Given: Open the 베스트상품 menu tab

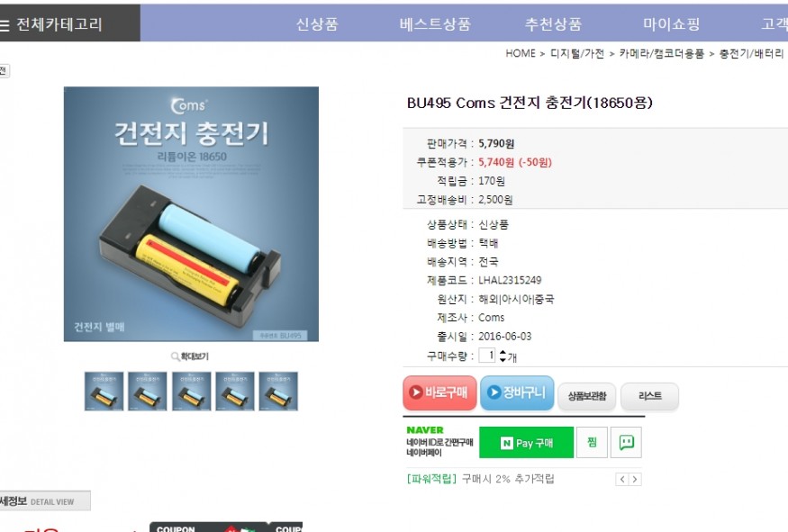Looking at the screenshot, I should pos(435,24).
